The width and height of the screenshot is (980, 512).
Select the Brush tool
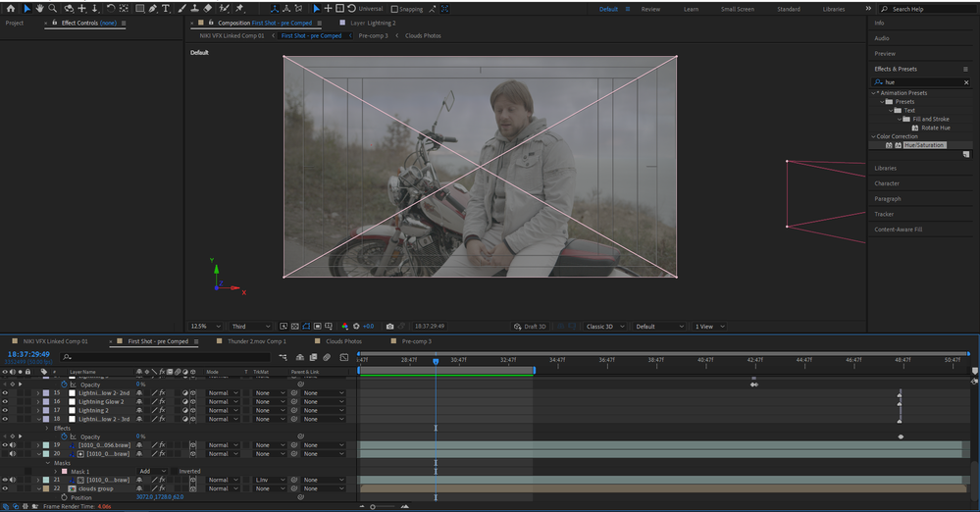[181, 9]
